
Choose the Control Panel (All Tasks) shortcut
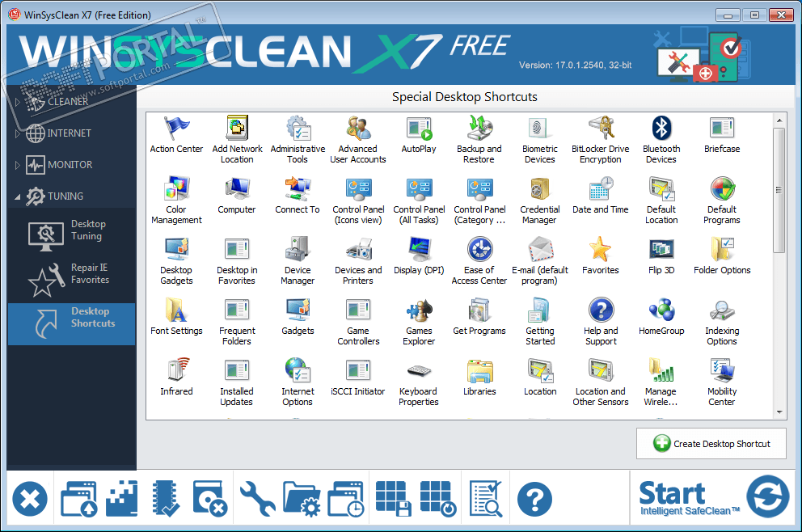(x=419, y=200)
